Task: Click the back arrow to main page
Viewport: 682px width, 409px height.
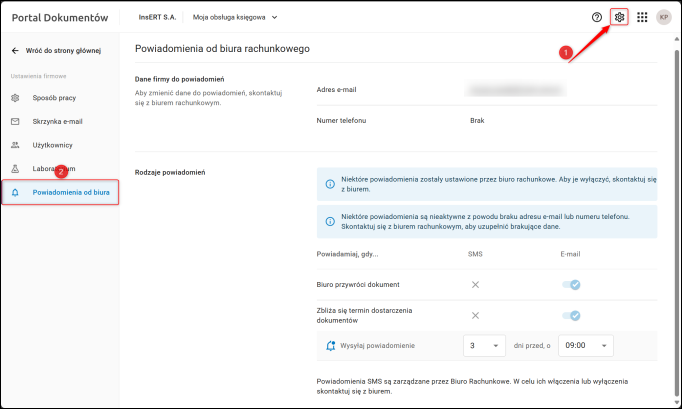Action: coord(15,50)
